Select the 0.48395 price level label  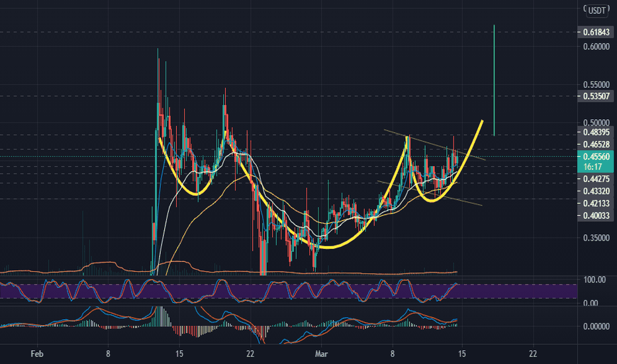tap(595, 132)
